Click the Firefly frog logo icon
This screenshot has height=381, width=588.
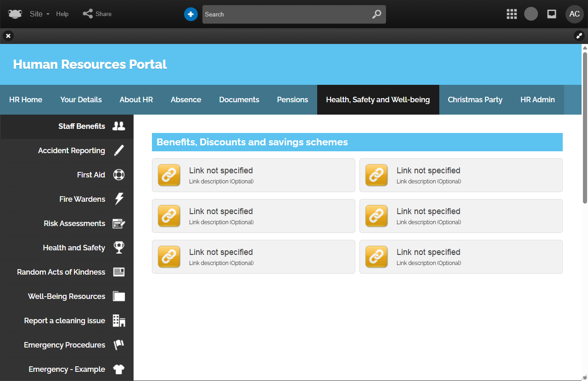pos(15,14)
